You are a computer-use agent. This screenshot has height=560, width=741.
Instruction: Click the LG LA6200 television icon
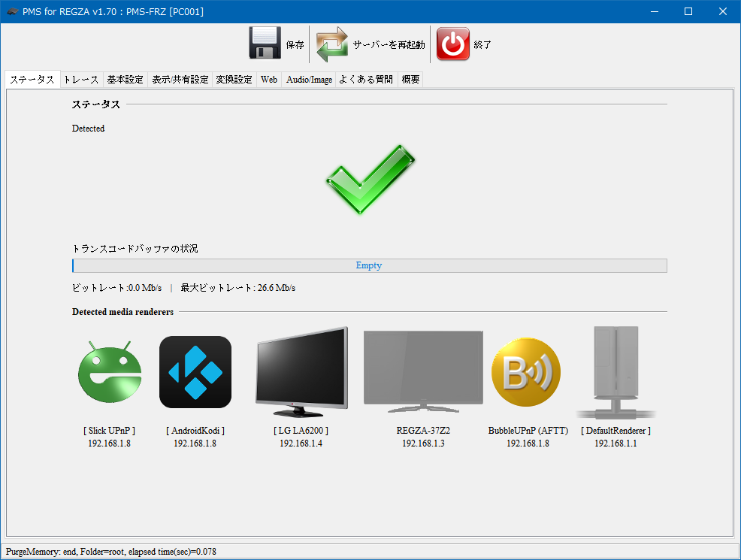click(301, 371)
